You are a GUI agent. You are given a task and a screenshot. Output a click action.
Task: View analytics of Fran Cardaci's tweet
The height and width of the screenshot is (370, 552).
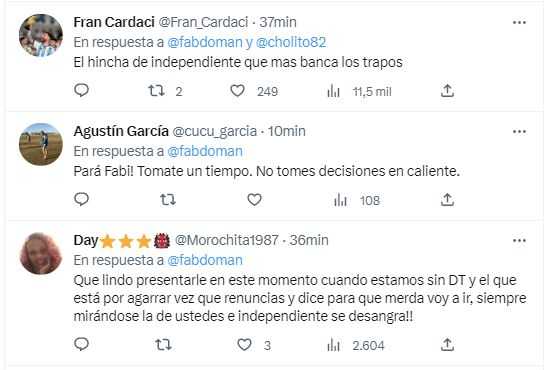[333, 92]
